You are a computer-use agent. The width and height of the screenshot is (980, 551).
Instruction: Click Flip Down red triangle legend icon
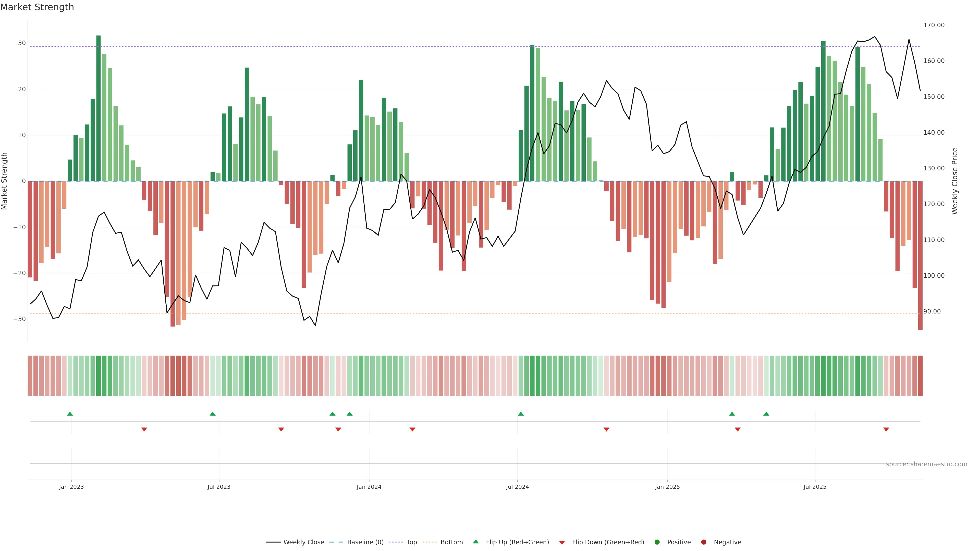(562, 543)
